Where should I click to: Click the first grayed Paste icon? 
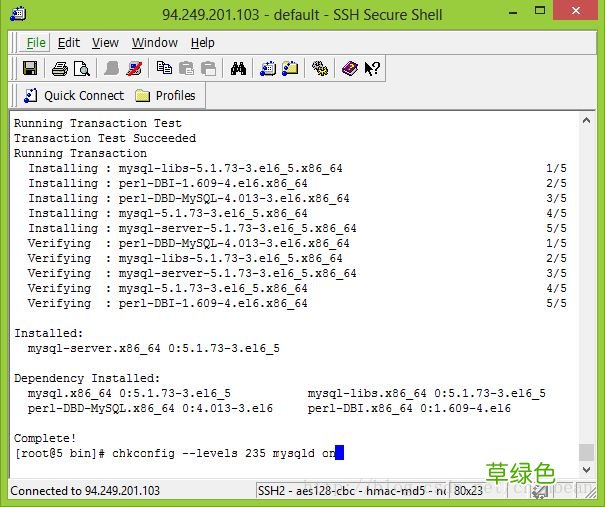tap(186, 69)
